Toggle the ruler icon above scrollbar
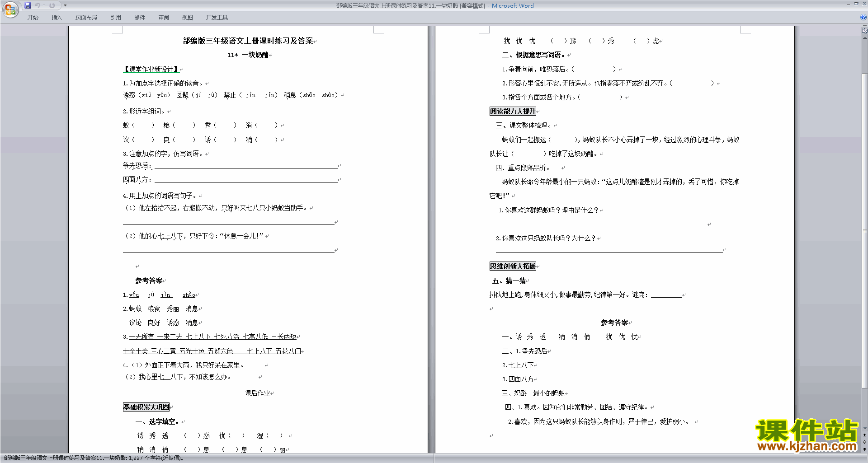The height and width of the screenshot is (463, 868). (864, 31)
